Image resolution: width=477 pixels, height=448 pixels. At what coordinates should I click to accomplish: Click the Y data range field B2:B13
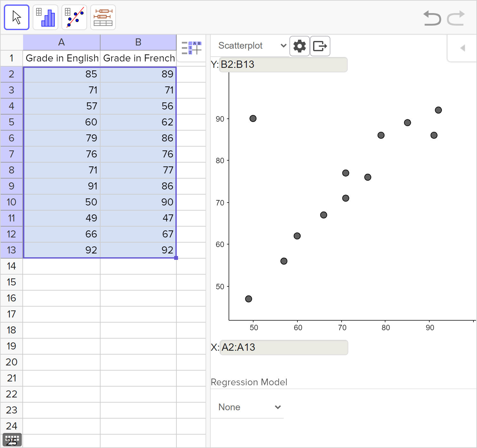click(x=283, y=65)
